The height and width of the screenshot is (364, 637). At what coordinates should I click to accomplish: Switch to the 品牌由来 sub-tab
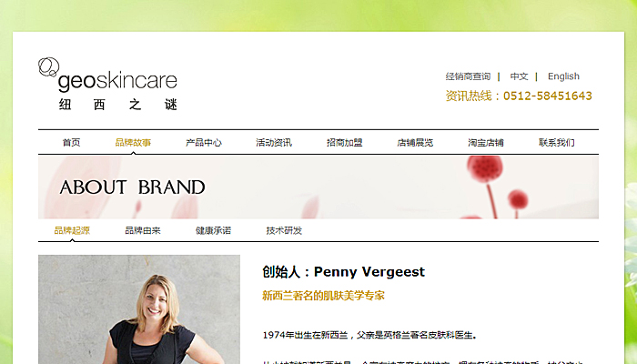[143, 231]
